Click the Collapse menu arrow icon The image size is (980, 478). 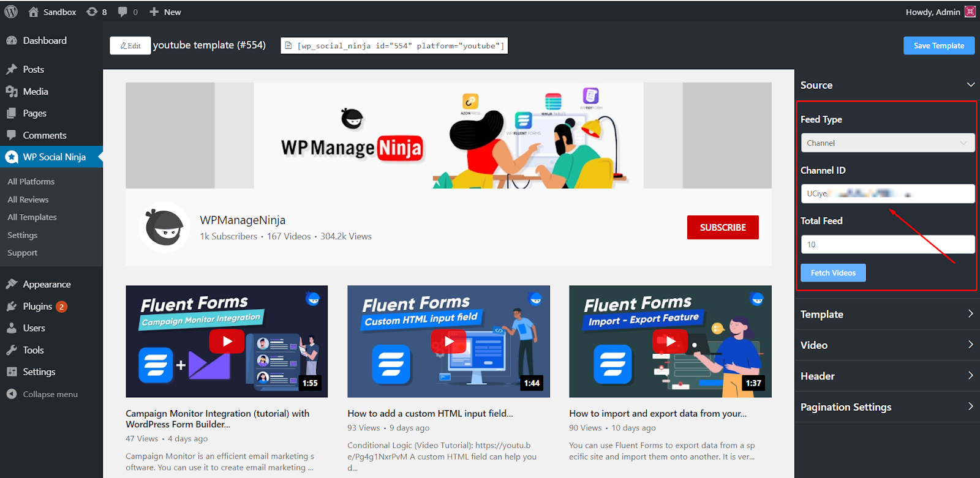(x=12, y=394)
